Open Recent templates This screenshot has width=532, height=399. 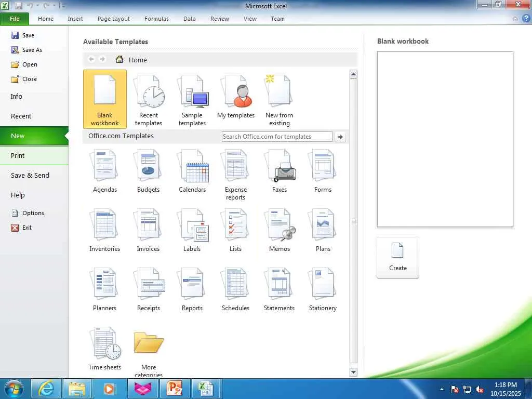coord(148,99)
